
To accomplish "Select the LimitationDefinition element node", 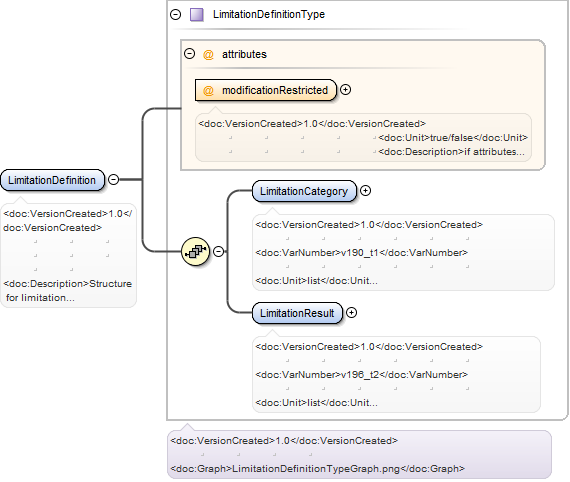I will 52,180.
